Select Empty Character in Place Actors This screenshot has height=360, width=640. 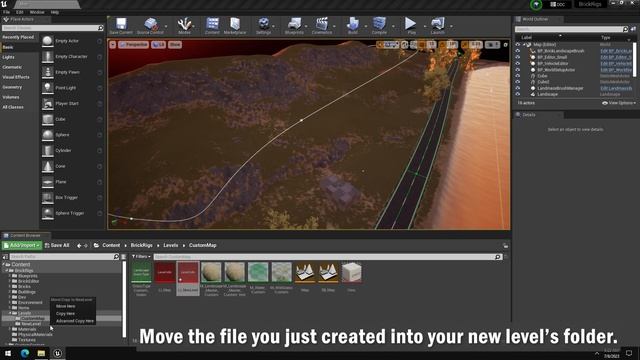pyautogui.click(x=72, y=57)
